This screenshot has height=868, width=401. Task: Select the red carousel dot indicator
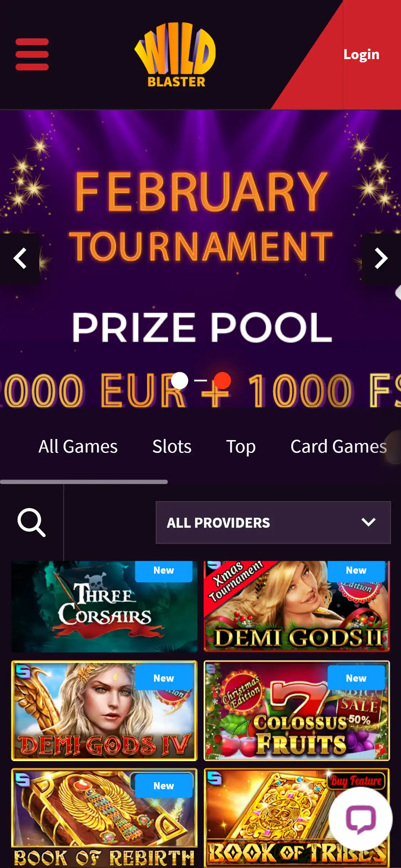click(x=222, y=381)
